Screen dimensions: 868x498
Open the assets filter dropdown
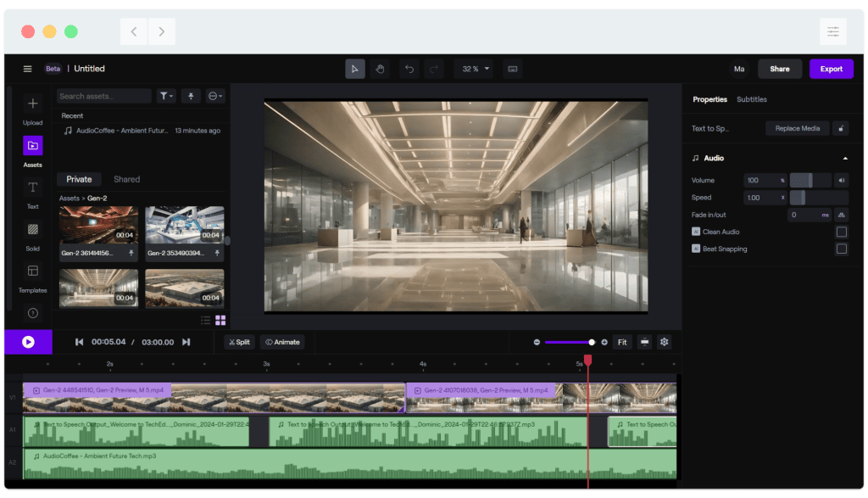tap(166, 96)
